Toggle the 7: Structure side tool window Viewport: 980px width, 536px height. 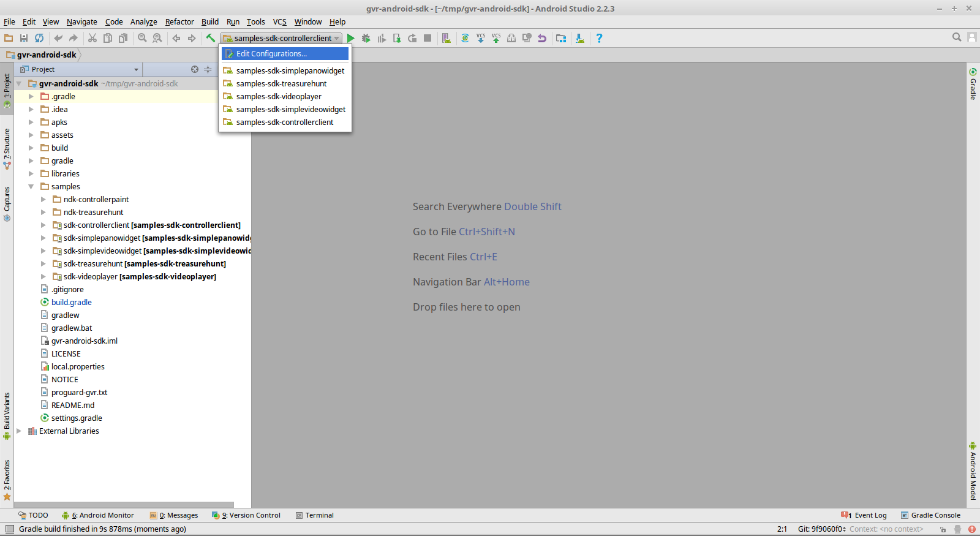click(7, 149)
